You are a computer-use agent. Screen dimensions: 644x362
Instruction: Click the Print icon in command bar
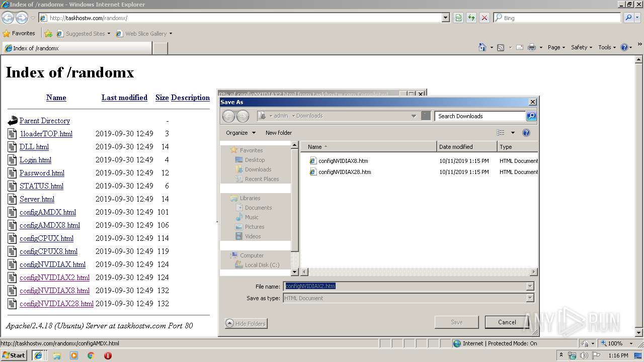532,47
